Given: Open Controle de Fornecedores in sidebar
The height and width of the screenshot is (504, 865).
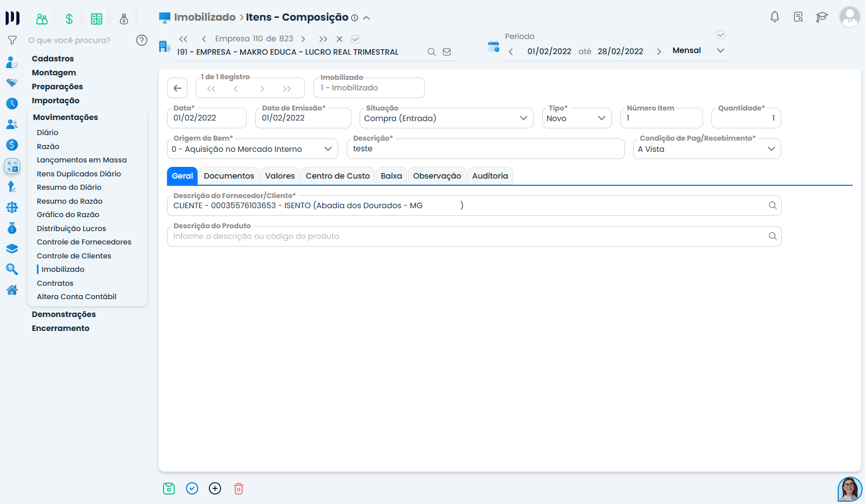Looking at the screenshot, I should [84, 242].
